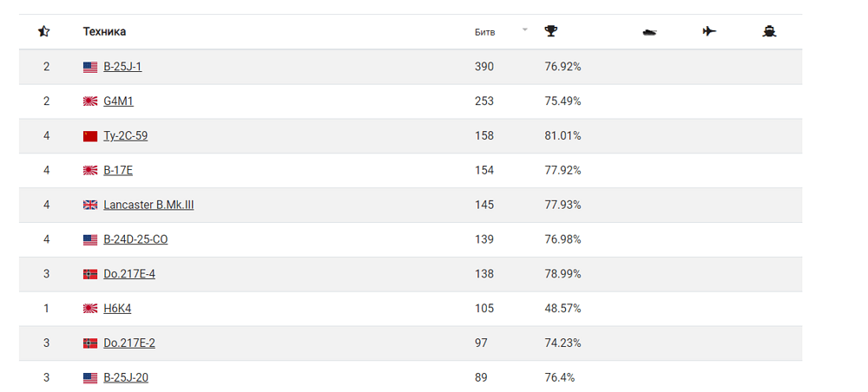This screenshot has width=868, height=392.
Task: Click the German flag beside Do.217E-4
Action: pyautogui.click(x=90, y=274)
